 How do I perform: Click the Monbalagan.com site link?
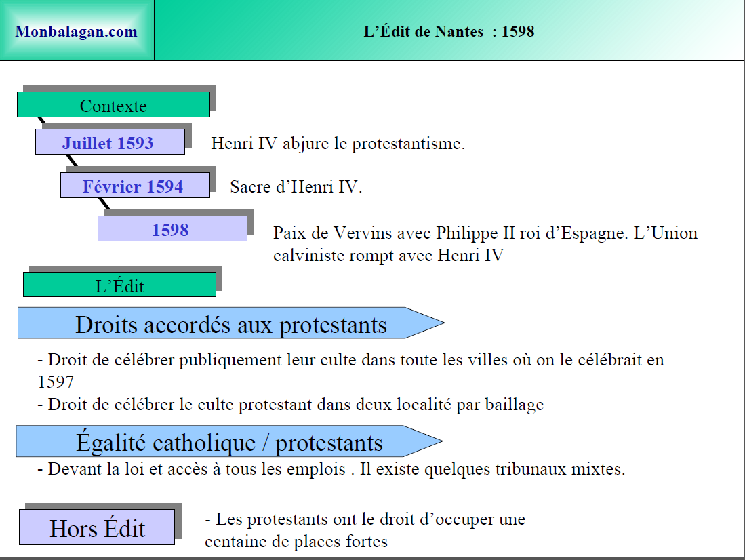(x=76, y=32)
